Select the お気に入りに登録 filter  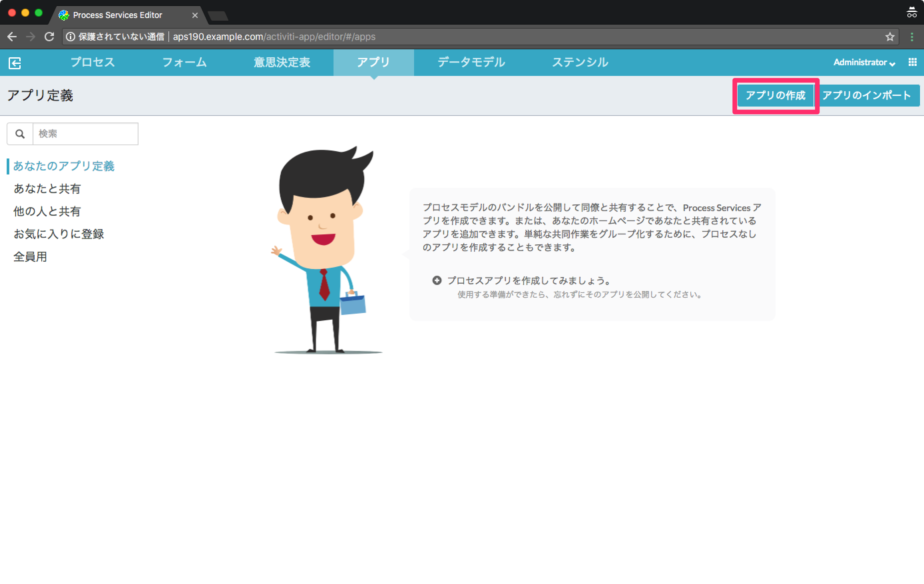tap(58, 234)
